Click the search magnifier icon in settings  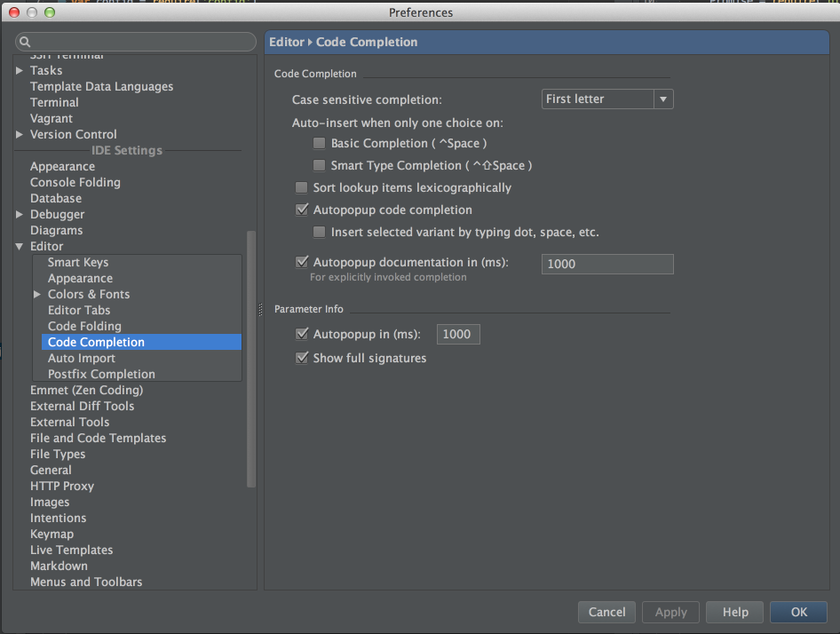(x=26, y=43)
